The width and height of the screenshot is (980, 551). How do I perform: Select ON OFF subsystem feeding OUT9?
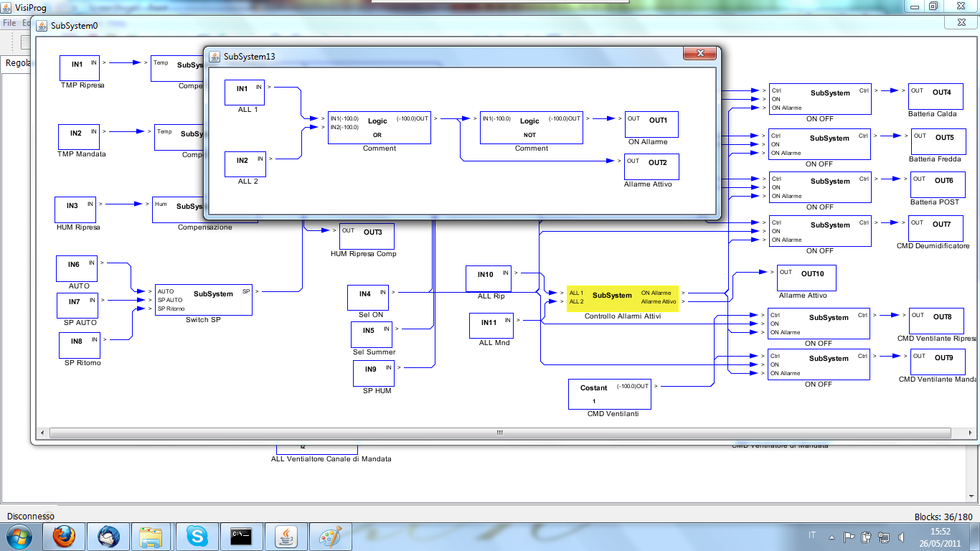[x=819, y=364]
